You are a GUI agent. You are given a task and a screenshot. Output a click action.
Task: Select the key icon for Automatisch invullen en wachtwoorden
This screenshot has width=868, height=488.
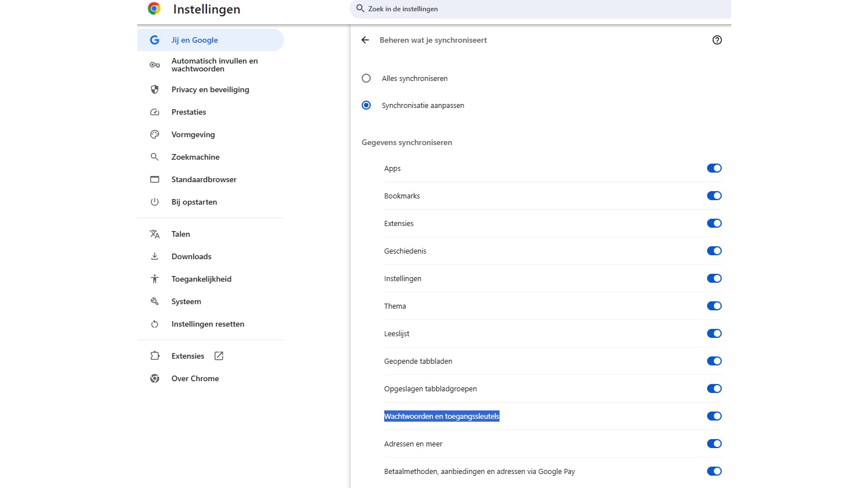[x=155, y=65]
